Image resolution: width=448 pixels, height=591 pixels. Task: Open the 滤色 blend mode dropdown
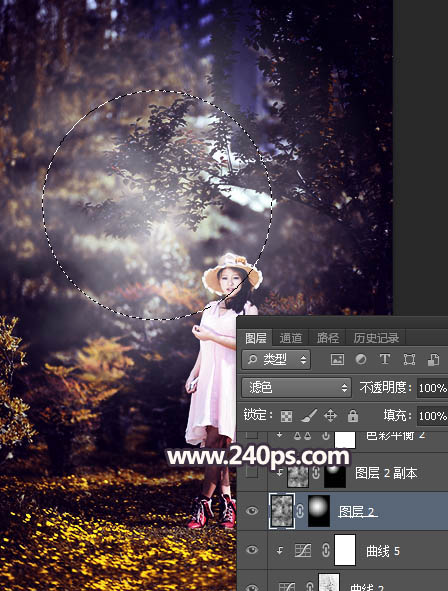coord(296,387)
